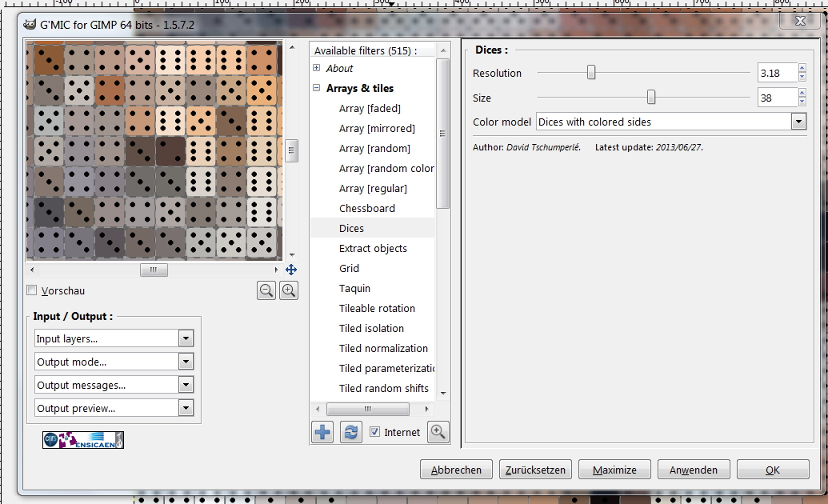Open the Color model dropdown
The width and height of the screenshot is (828, 504).
coord(798,122)
